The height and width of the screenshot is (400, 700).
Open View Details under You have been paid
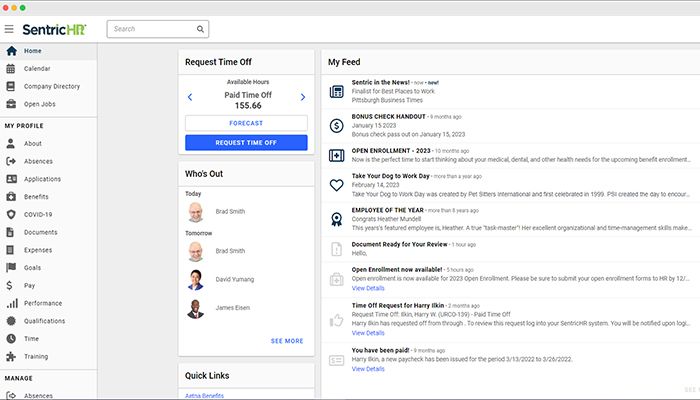tap(367, 369)
